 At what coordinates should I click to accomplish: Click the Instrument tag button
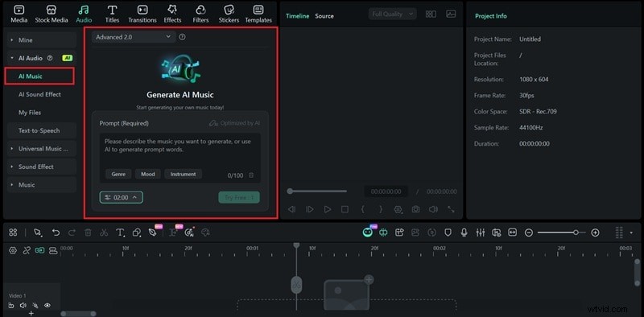point(184,174)
